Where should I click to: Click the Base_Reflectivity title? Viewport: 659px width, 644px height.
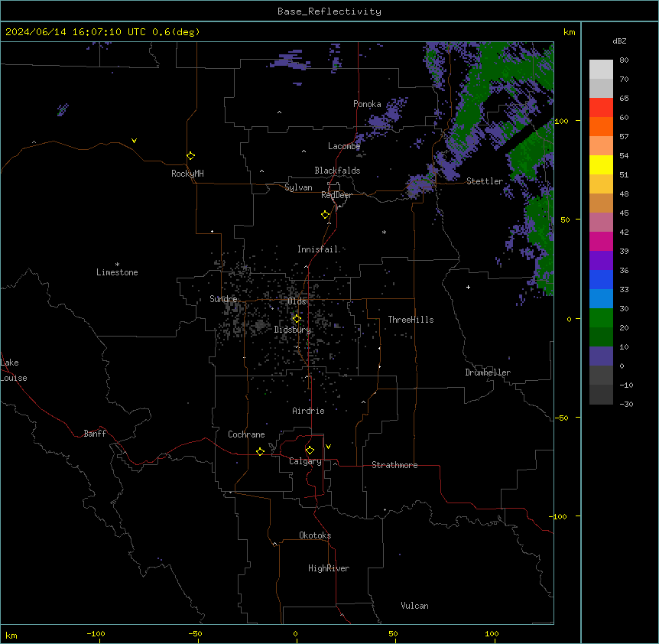329,11
